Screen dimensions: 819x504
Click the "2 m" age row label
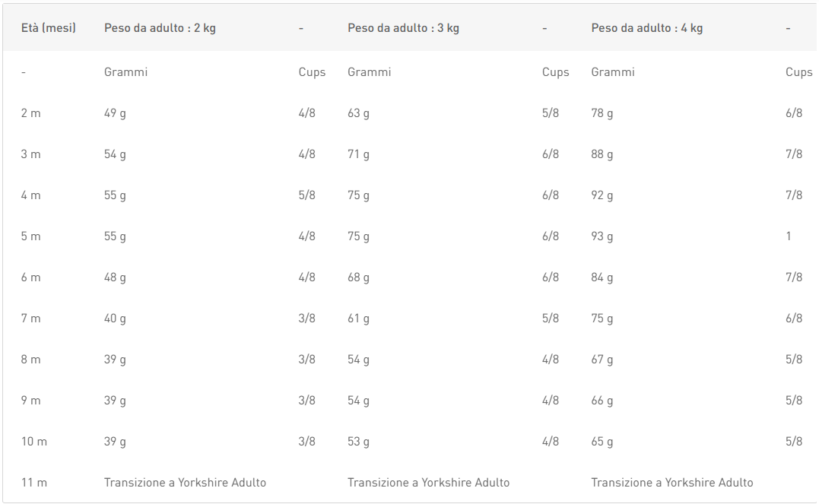(30, 113)
